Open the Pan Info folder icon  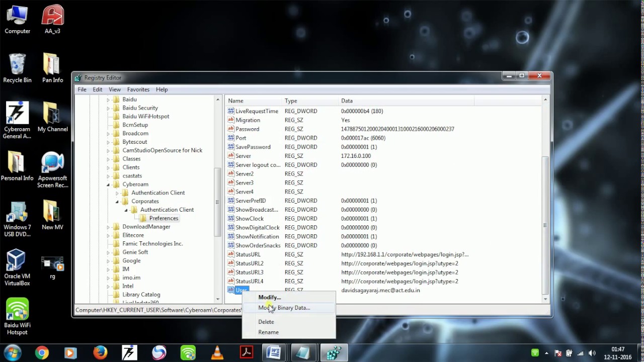click(52, 69)
